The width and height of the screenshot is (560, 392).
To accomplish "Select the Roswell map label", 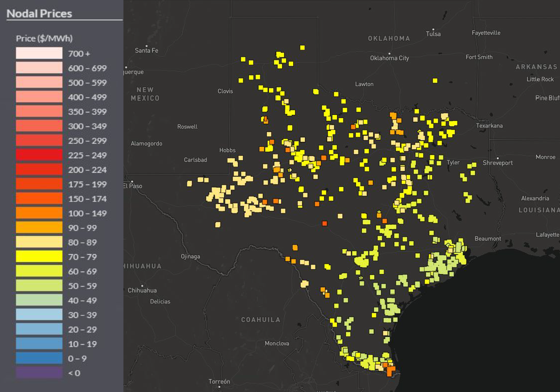I will pyautogui.click(x=187, y=127).
